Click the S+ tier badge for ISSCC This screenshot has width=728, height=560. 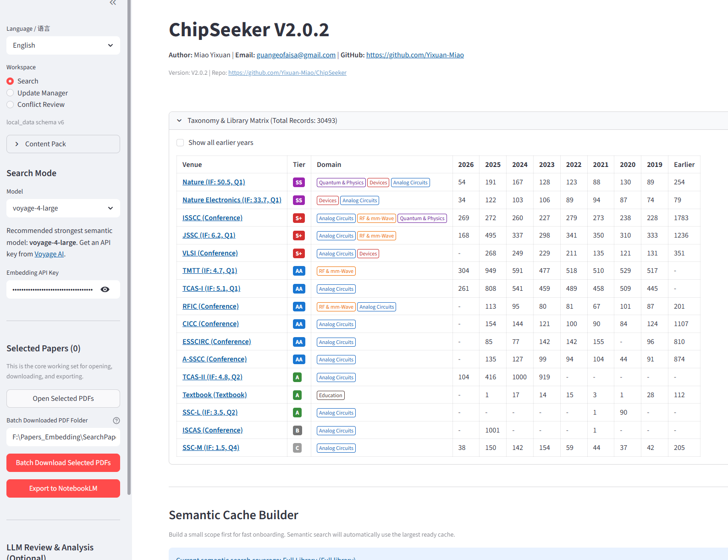pos(299,218)
